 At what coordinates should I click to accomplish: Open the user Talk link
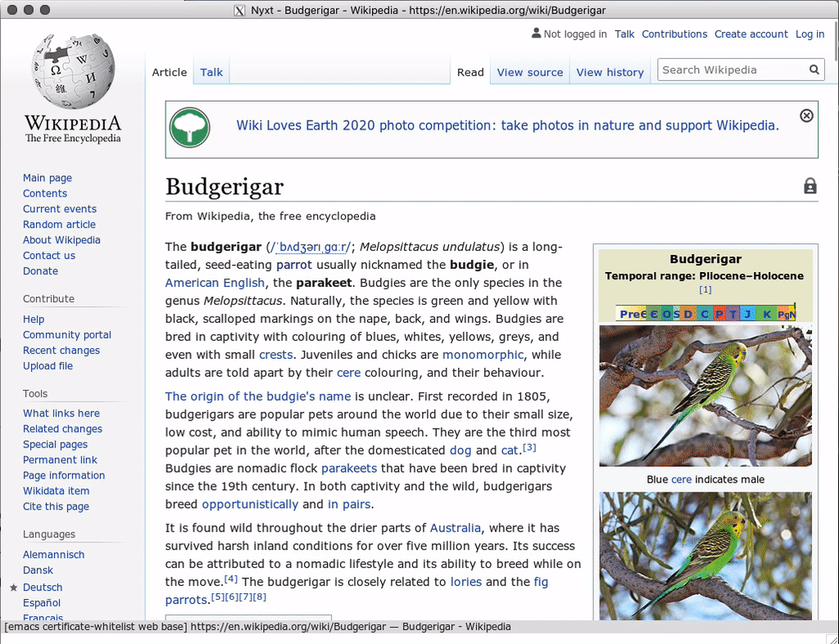624,34
